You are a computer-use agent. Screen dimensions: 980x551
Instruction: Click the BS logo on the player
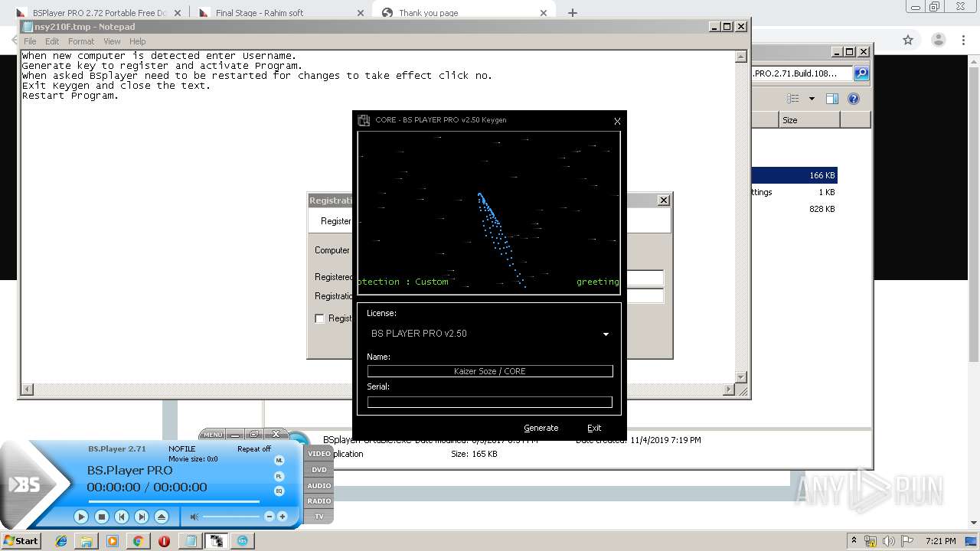point(25,484)
